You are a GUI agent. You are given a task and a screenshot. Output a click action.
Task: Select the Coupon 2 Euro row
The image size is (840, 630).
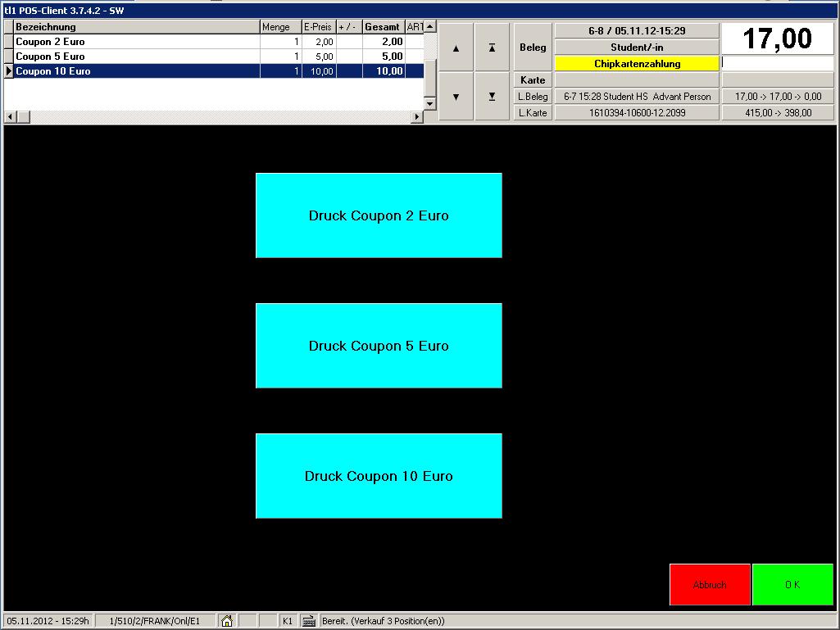(x=136, y=42)
